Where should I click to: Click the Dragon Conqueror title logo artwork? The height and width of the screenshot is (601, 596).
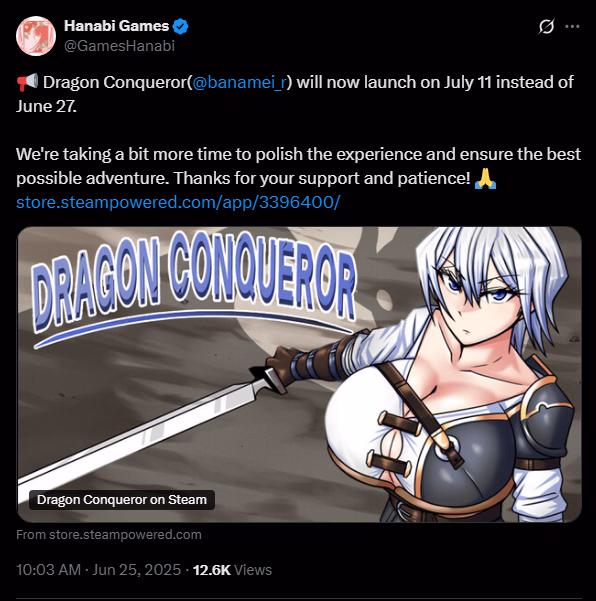194,286
